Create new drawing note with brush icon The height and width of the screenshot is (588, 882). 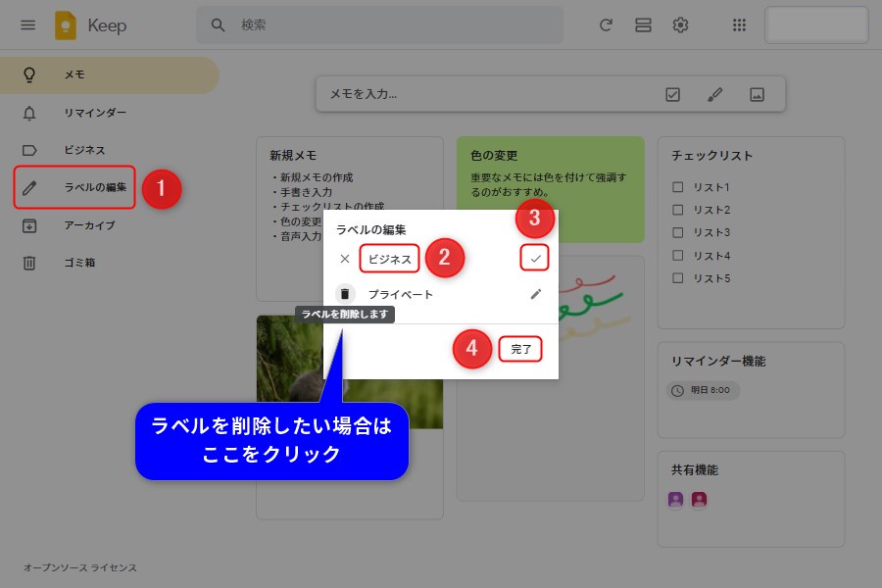[714, 95]
